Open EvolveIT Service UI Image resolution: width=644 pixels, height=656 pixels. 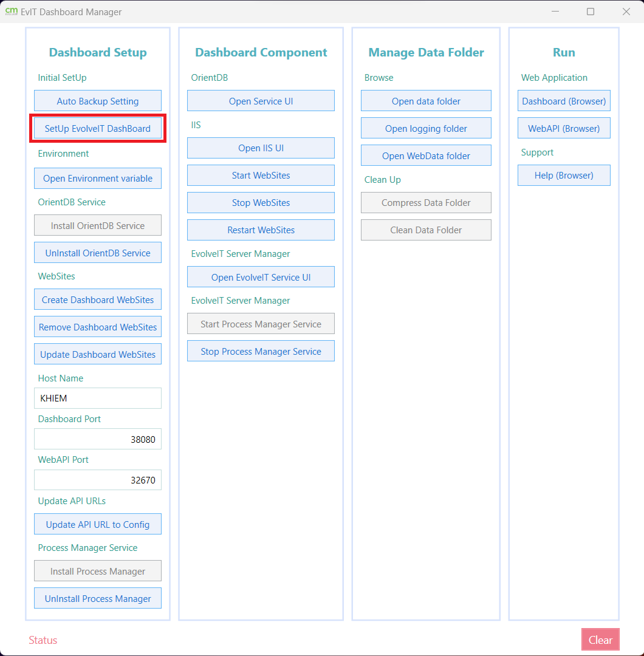(261, 276)
